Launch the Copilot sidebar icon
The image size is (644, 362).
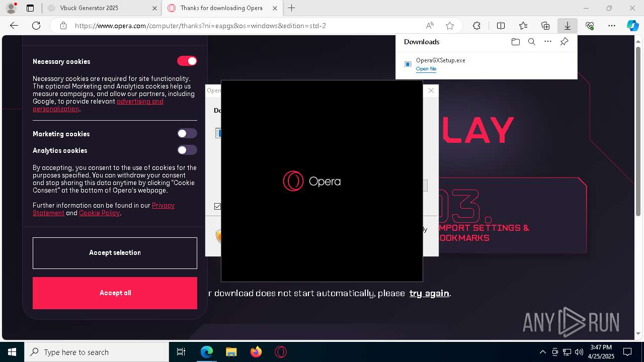tap(632, 26)
